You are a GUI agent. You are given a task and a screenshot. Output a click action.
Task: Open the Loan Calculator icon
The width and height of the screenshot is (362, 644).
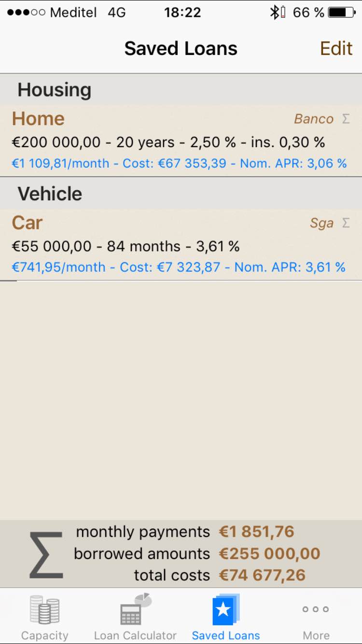click(x=135, y=609)
